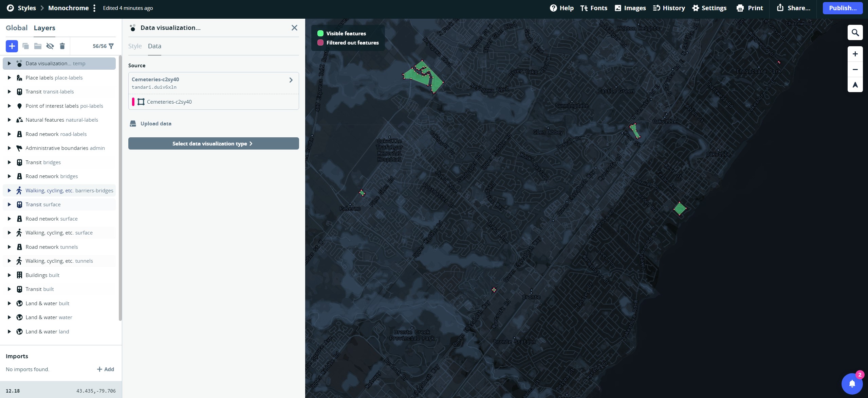Click Select data visualization type

[x=213, y=143]
